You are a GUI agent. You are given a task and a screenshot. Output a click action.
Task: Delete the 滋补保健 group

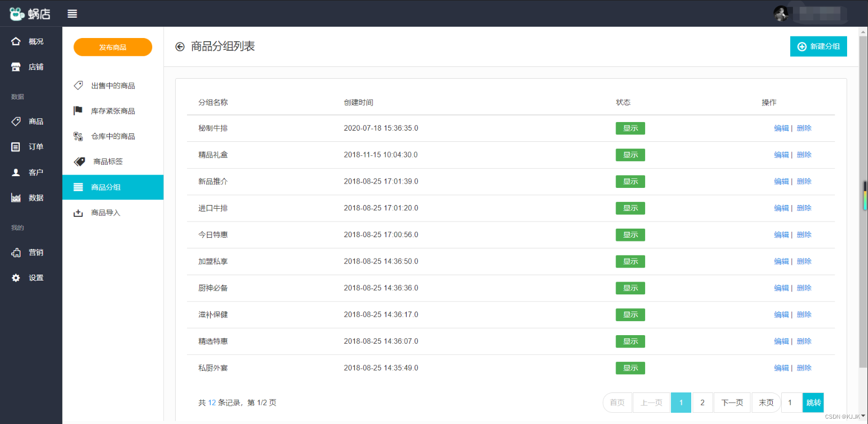point(804,315)
